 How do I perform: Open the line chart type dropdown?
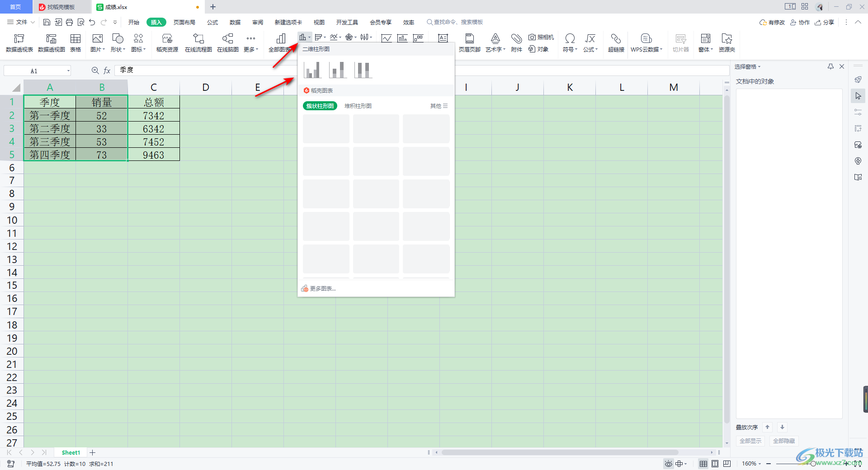click(x=335, y=37)
